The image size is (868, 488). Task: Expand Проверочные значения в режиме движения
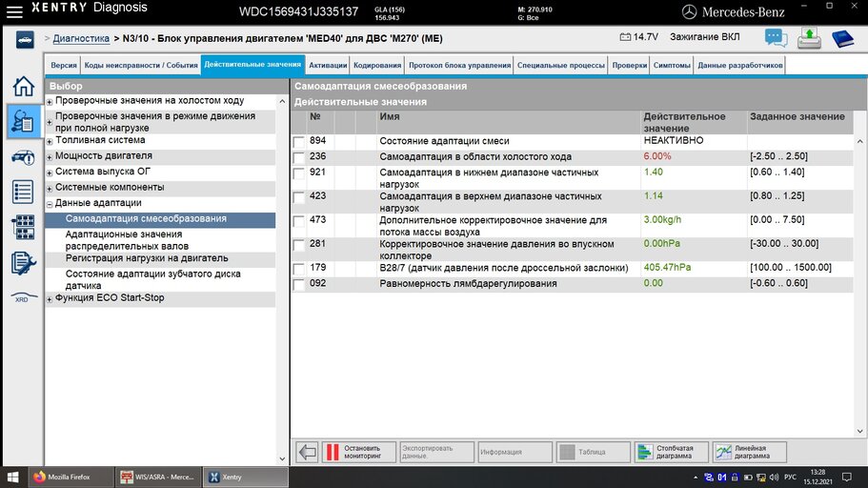(50, 122)
